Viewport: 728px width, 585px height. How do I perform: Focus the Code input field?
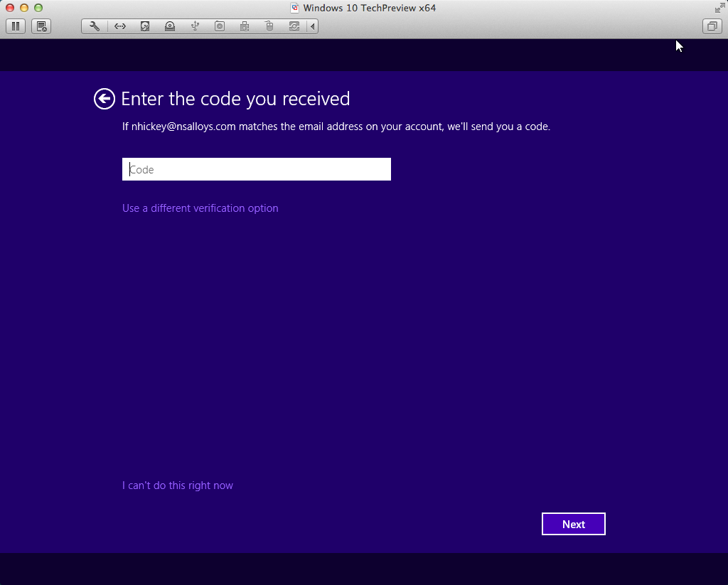pyautogui.click(x=256, y=169)
